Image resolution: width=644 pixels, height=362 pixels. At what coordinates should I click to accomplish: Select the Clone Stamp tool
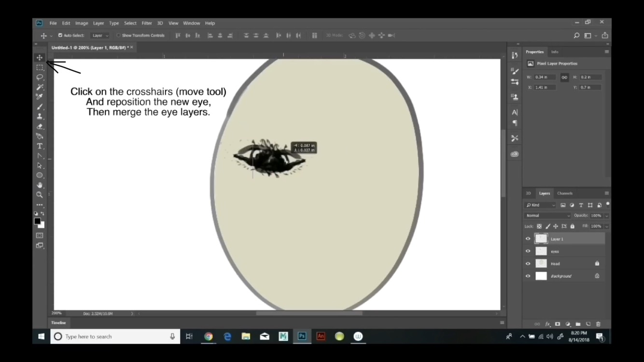tap(40, 117)
